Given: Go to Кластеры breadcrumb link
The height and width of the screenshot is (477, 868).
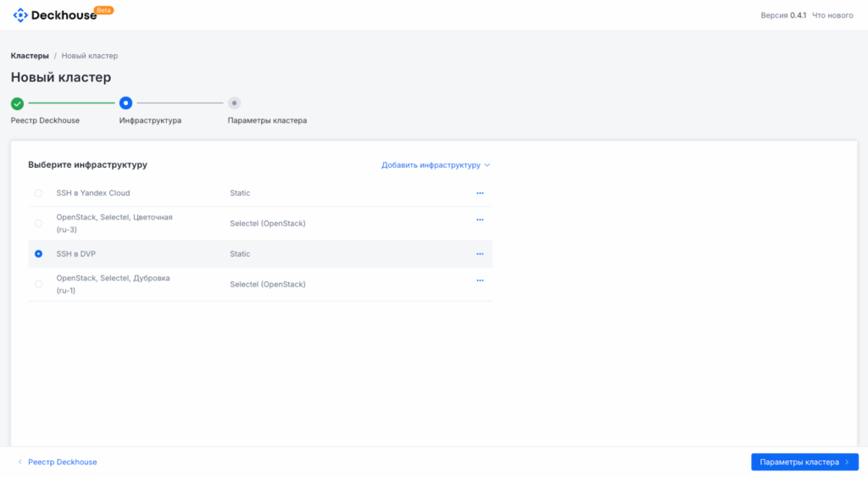Looking at the screenshot, I should coord(30,56).
